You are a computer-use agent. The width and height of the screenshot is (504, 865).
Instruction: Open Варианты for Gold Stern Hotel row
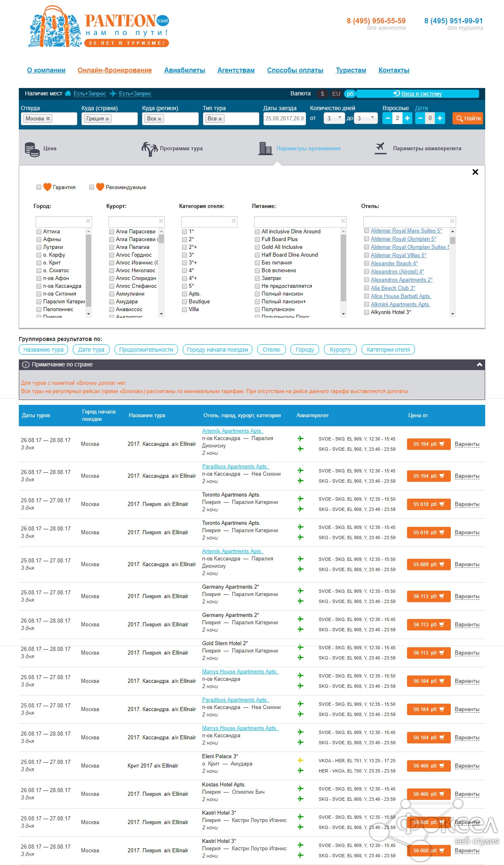467,653
